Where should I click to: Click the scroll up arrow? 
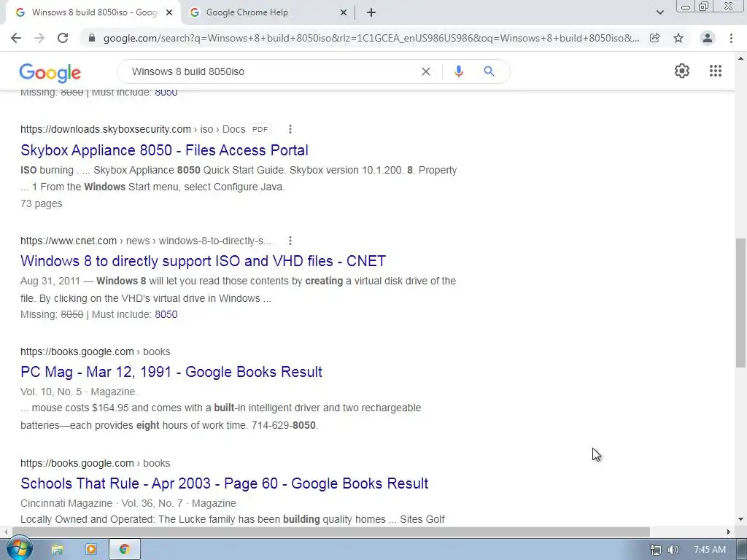point(740,58)
